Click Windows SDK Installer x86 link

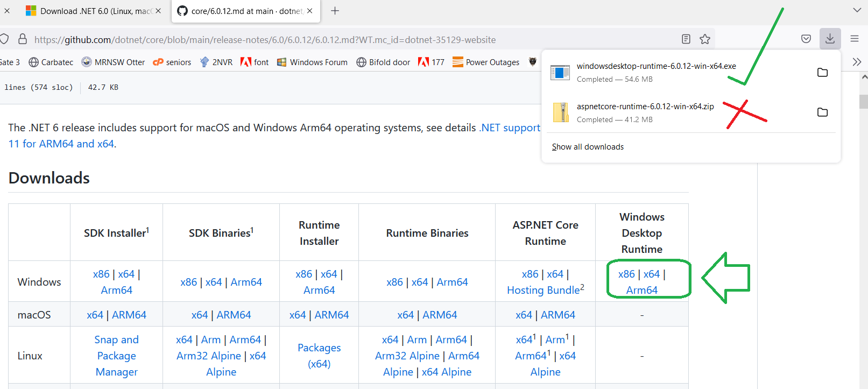pos(101,274)
